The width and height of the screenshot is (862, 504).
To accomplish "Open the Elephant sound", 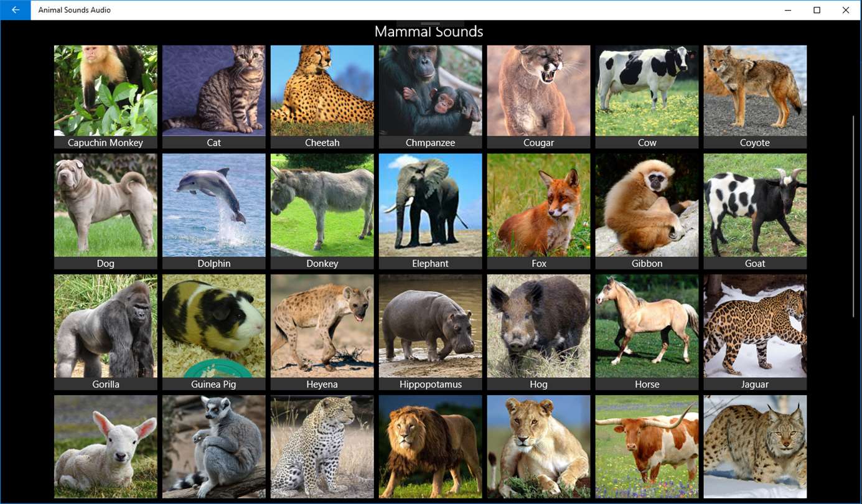I will (431, 212).
